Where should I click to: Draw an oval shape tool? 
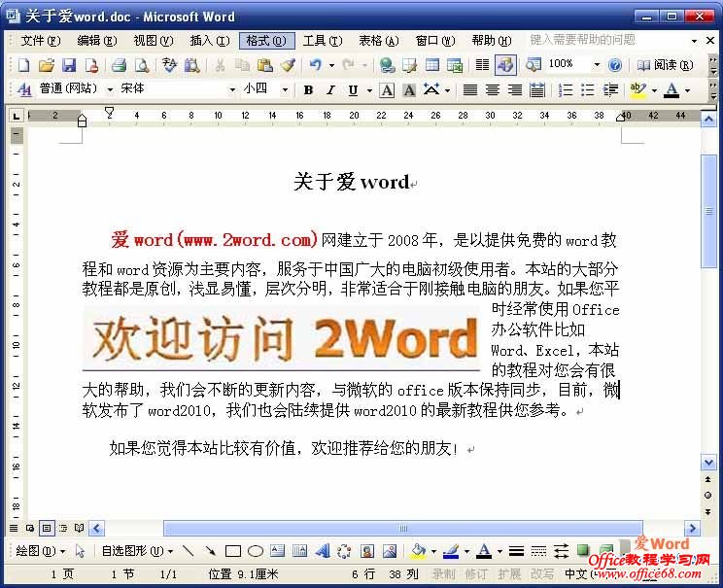[x=255, y=551]
